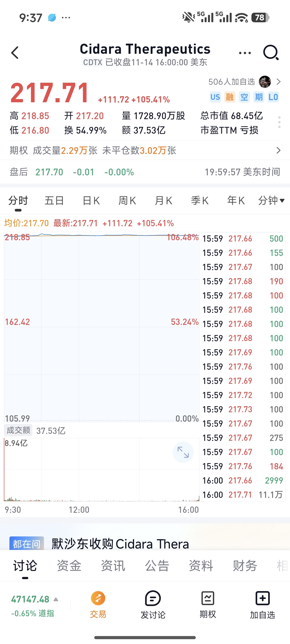The height and width of the screenshot is (644, 290).
Task: Open the 分钟 minute interval dropdown
Action: click(x=271, y=200)
